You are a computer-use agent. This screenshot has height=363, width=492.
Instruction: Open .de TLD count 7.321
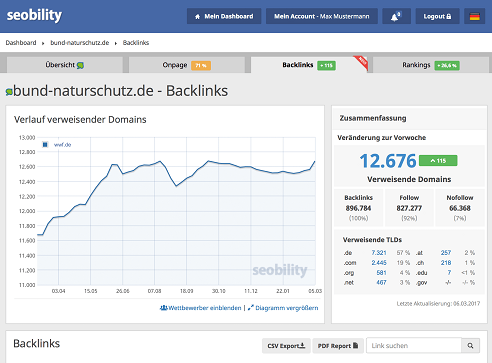click(x=379, y=253)
